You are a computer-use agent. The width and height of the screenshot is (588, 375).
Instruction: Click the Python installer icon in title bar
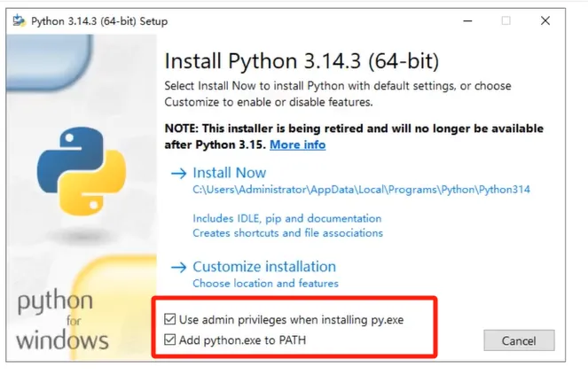pos(18,20)
